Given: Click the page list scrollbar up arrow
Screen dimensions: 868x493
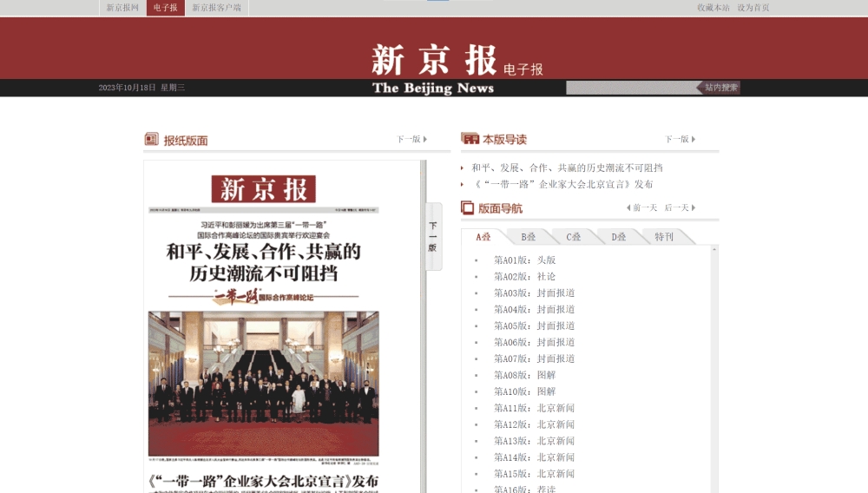Looking at the screenshot, I should [x=714, y=250].
